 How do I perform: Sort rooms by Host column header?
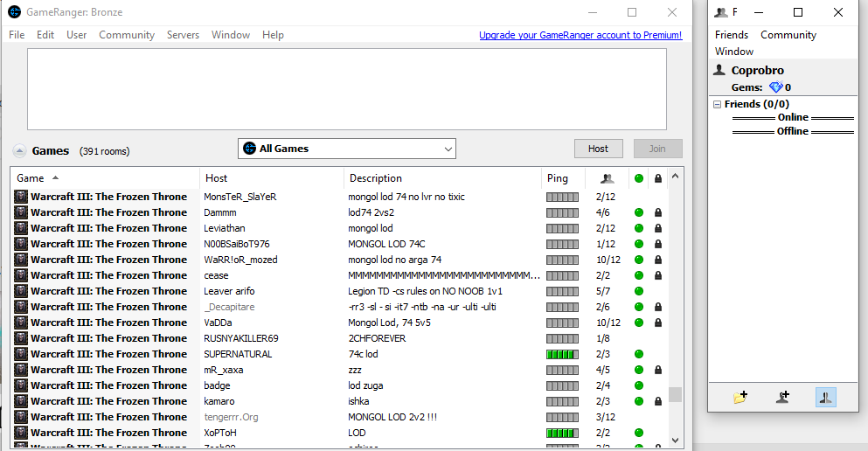(x=272, y=178)
